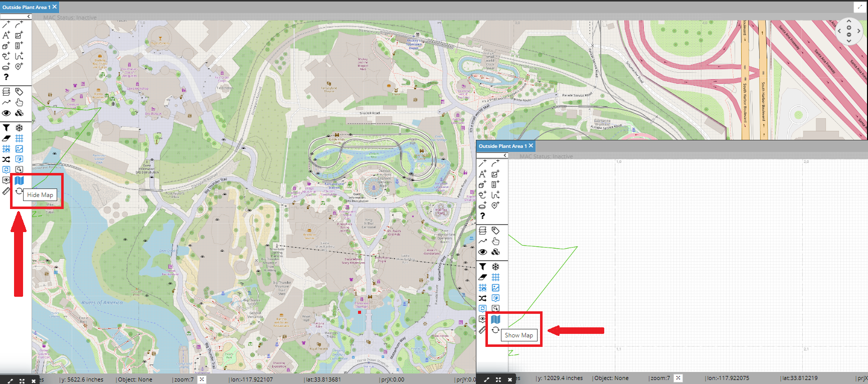Screen dimensions: 868x384
Task: Click lat:33.812219 in right status bar
Action: point(800,378)
